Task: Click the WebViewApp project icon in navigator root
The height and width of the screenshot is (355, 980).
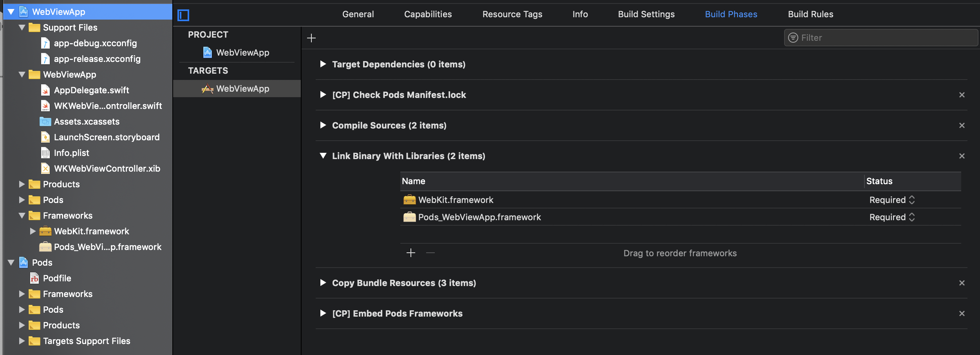Action: point(24,12)
